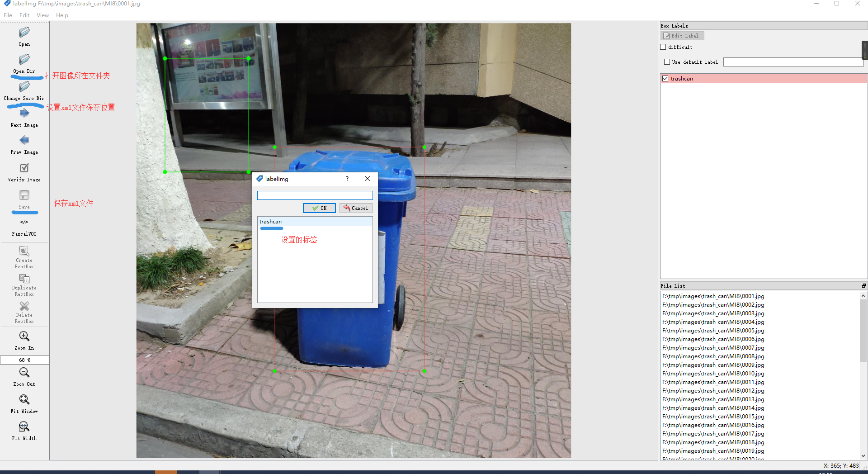868x474 pixels.
Task: Select 0018.jpg in the File List
Action: point(713,442)
